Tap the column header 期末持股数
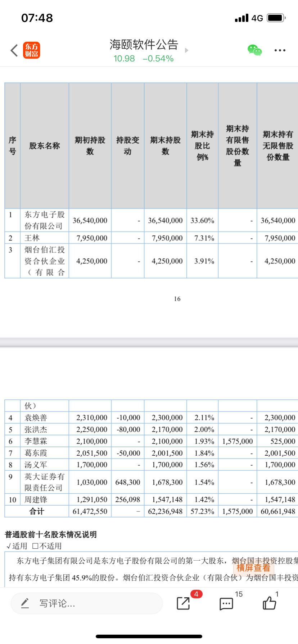 pos(166,146)
